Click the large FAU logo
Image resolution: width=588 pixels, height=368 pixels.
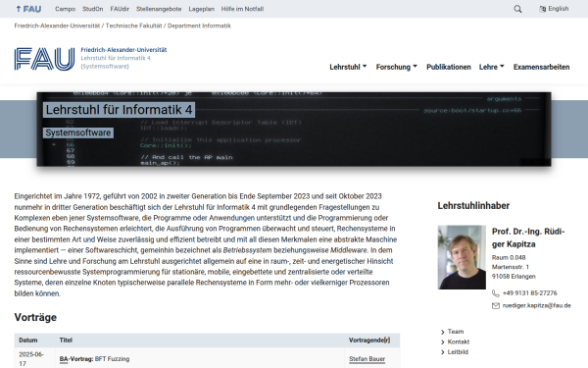44,59
